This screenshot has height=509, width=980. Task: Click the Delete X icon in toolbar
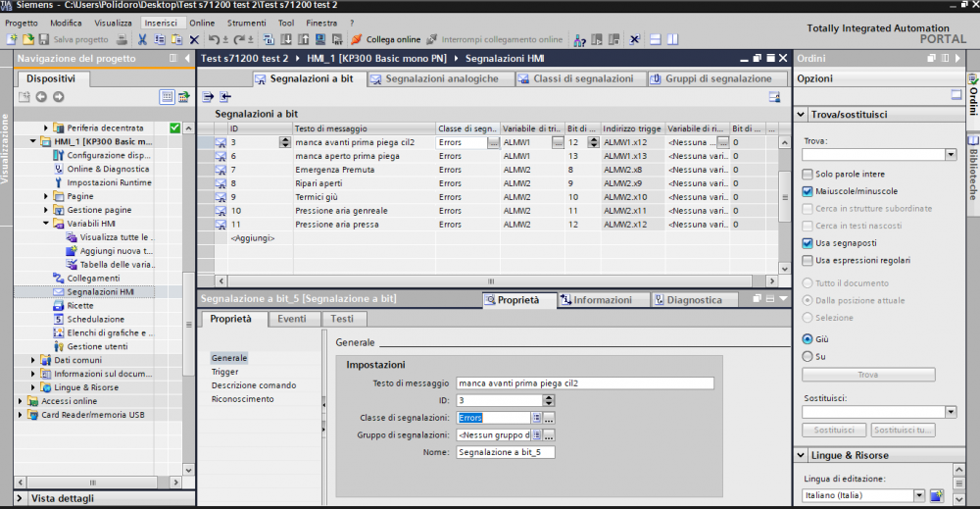tap(194, 39)
